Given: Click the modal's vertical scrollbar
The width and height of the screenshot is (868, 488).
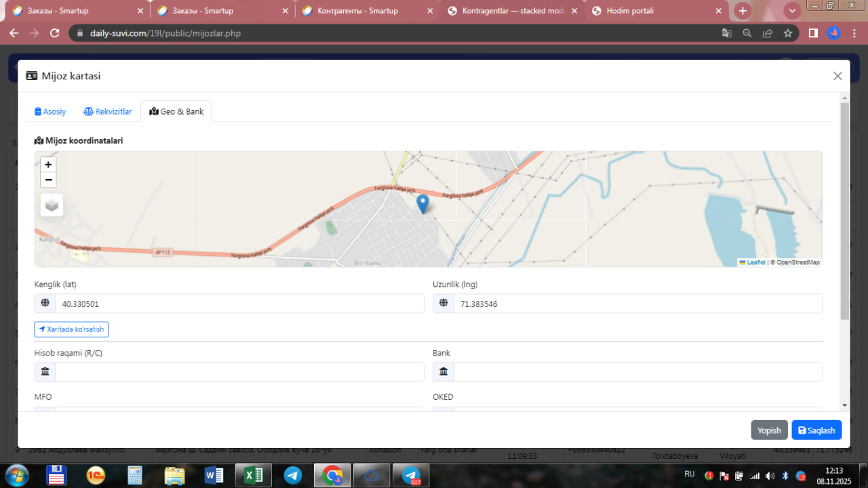Looking at the screenshot, I should (844, 210).
